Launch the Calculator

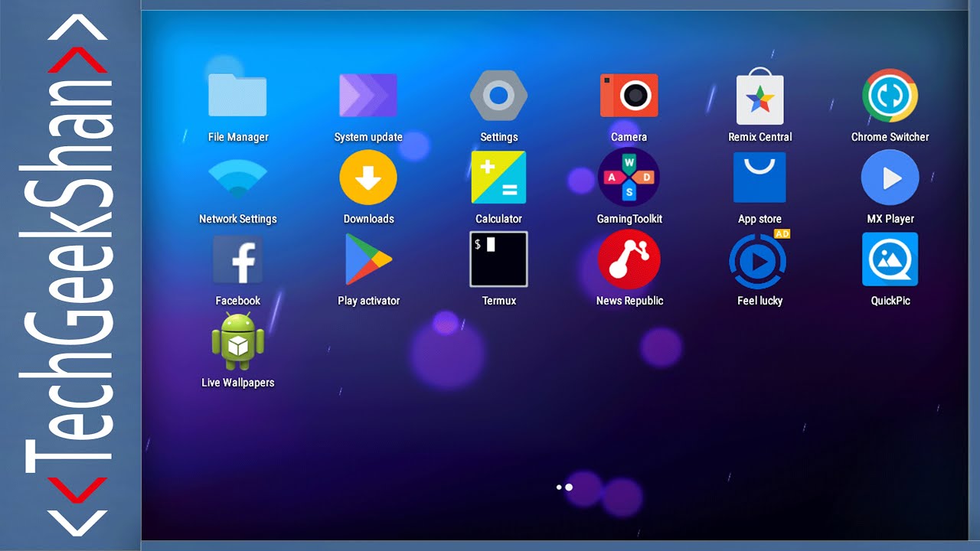(x=498, y=178)
